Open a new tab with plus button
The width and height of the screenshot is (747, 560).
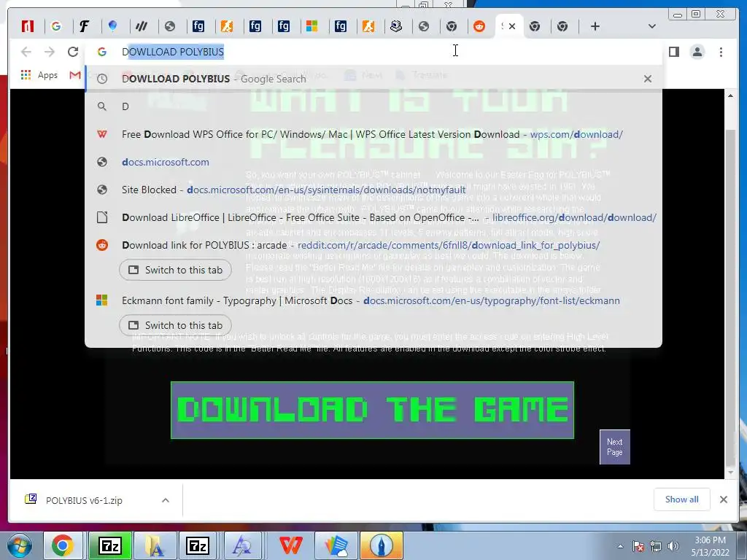click(595, 26)
